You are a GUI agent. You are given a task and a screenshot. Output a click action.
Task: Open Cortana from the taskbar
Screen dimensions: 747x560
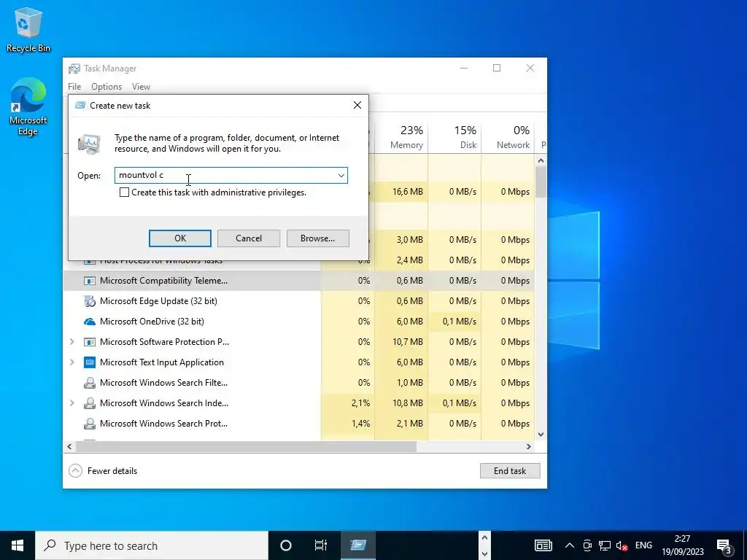[x=286, y=545]
